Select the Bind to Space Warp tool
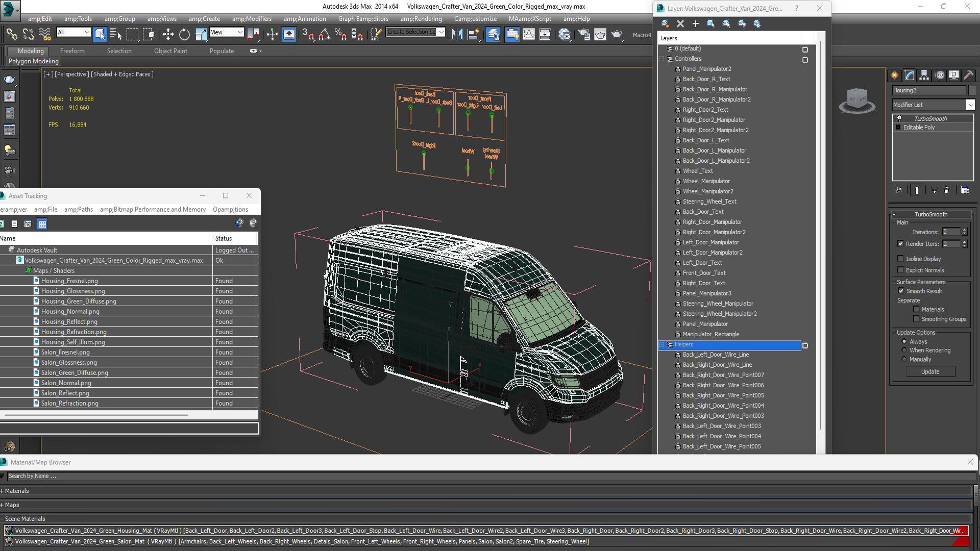The width and height of the screenshot is (980, 551). point(45,34)
